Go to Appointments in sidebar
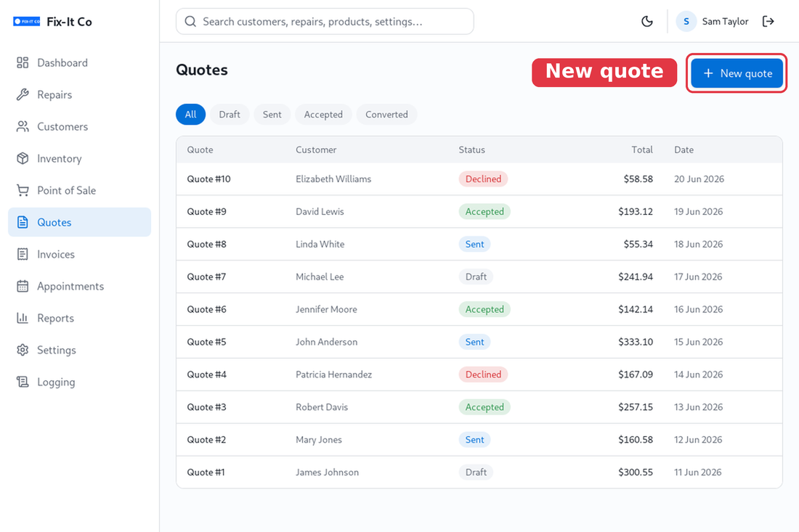This screenshot has height=532, width=799. 79,286
